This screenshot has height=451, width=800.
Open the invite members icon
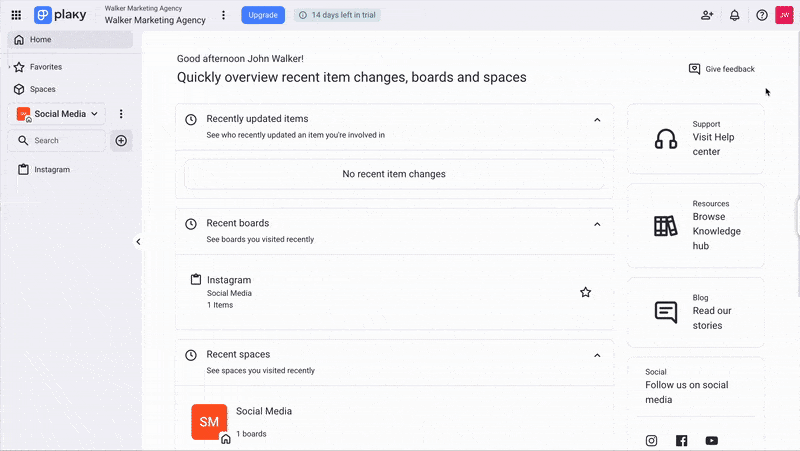[707, 15]
